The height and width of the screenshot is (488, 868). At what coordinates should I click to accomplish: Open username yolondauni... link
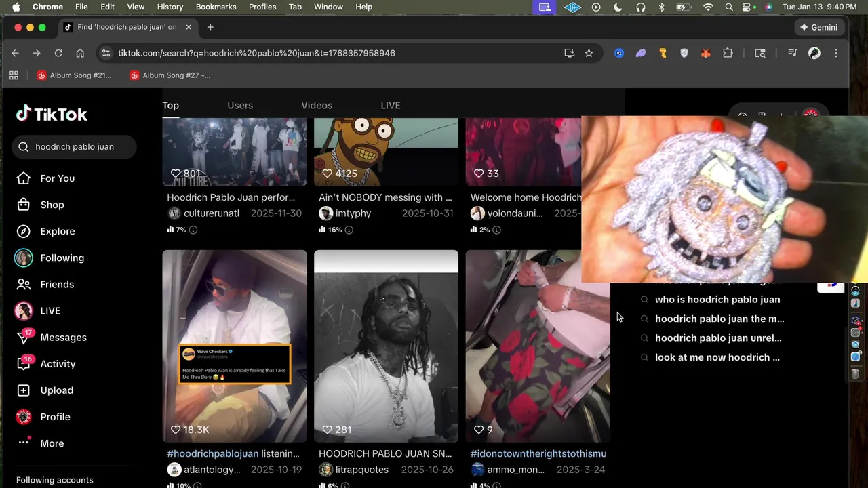tap(515, 213)
